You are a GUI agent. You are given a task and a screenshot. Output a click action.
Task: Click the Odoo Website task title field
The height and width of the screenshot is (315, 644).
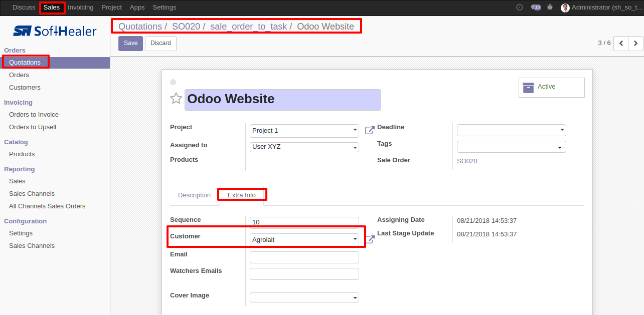pyautogui.click(x=283, y=100)
